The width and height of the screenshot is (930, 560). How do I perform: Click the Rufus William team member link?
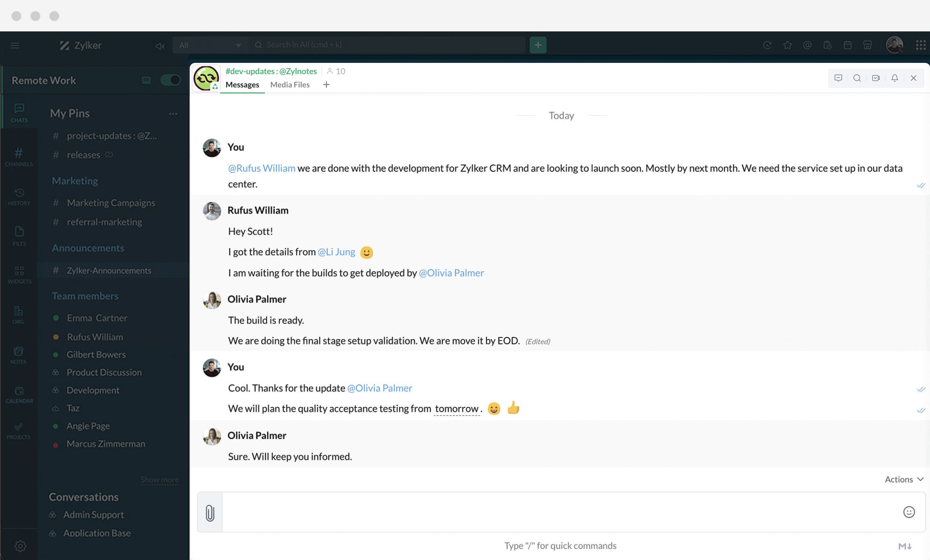tap(95, 336)
